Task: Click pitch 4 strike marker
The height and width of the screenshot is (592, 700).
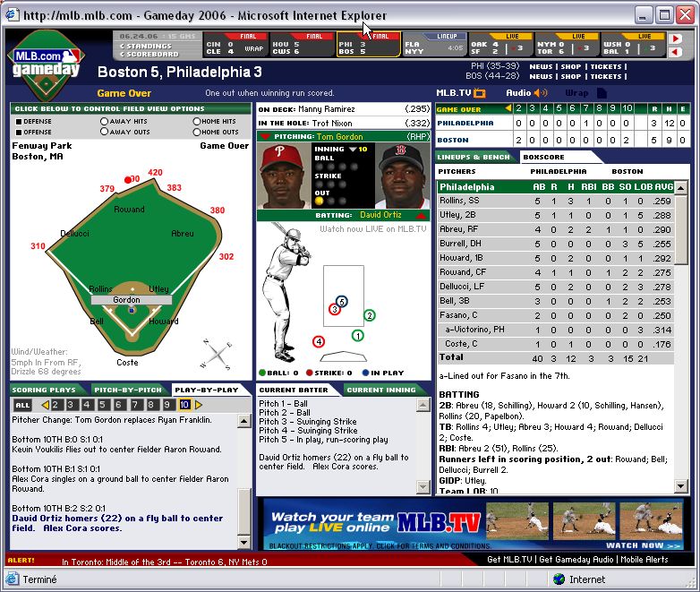Action: [319, 342]
